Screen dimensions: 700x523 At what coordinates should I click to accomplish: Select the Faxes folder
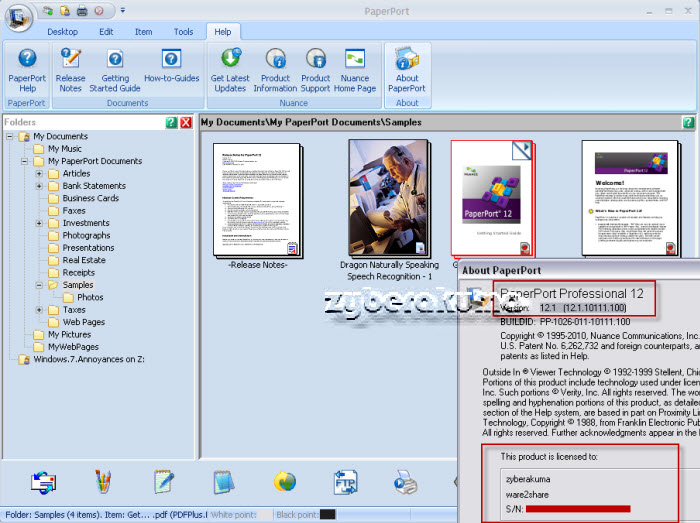[x=74, y=211]
